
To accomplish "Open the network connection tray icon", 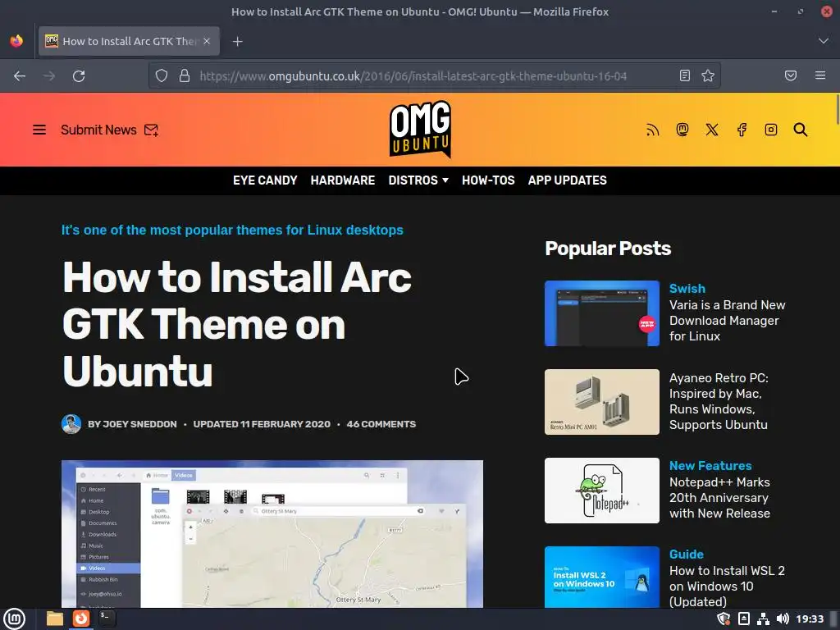I will click(763, 619).
